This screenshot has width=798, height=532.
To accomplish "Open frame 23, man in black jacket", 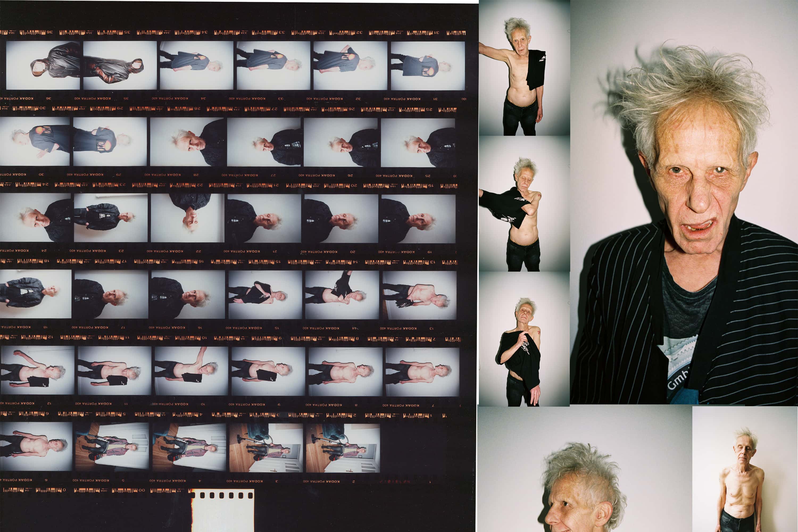I will click(x=111, y=218).
